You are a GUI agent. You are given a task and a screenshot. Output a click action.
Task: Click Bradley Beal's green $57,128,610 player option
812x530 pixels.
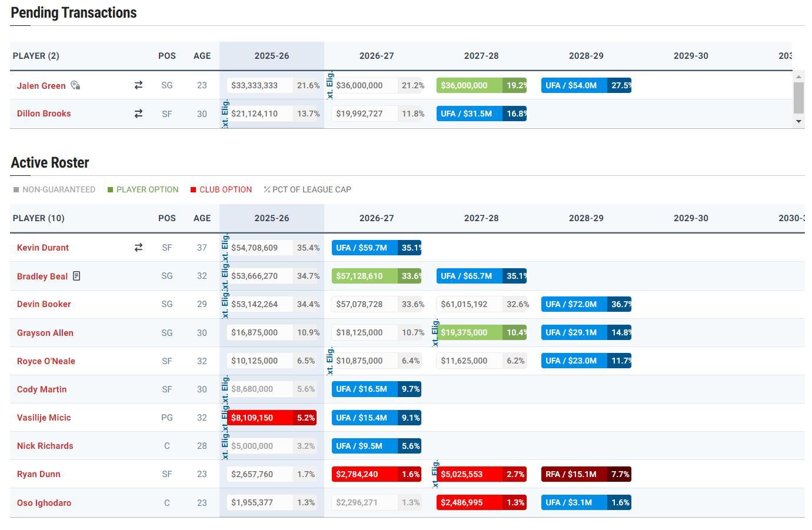point(376,276)
